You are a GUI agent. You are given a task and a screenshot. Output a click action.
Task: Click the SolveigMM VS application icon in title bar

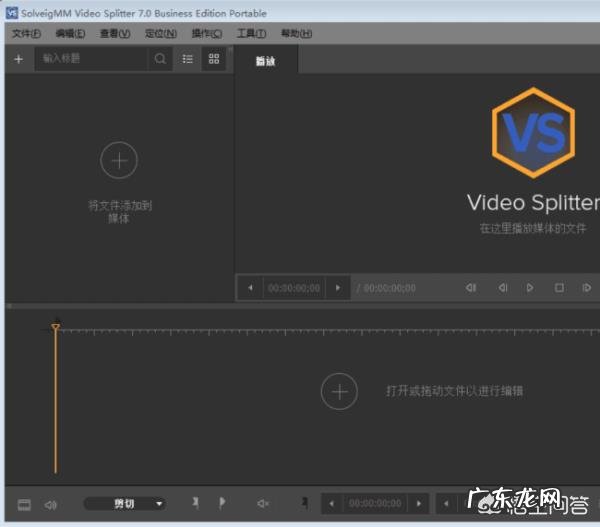click(11, 13)
